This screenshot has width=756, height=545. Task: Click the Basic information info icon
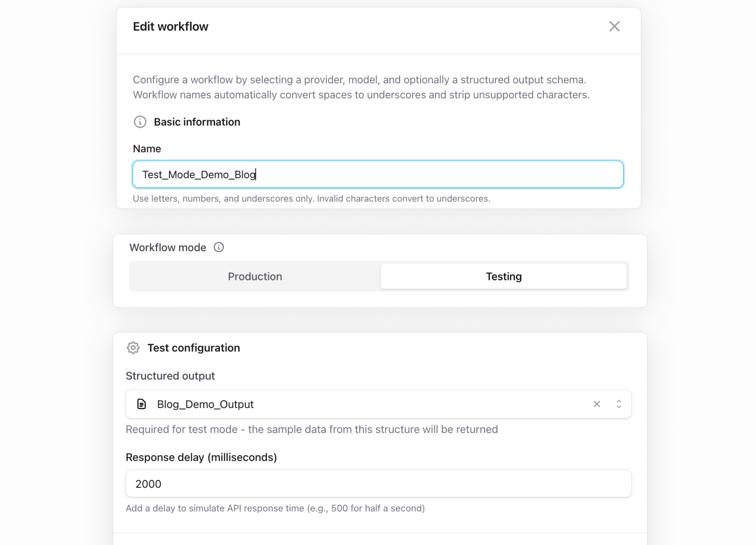pyautogui.click(x=139, y=122)
